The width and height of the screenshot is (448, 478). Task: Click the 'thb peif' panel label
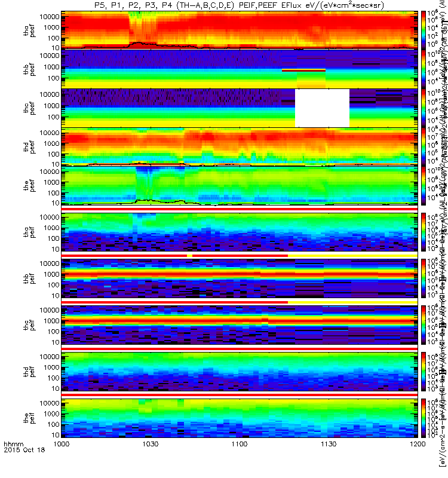pos(29,278)
